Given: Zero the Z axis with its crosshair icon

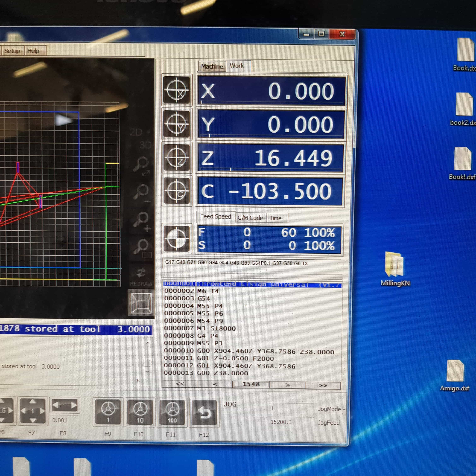Looking at the screenshot, I should click(176, 158).
